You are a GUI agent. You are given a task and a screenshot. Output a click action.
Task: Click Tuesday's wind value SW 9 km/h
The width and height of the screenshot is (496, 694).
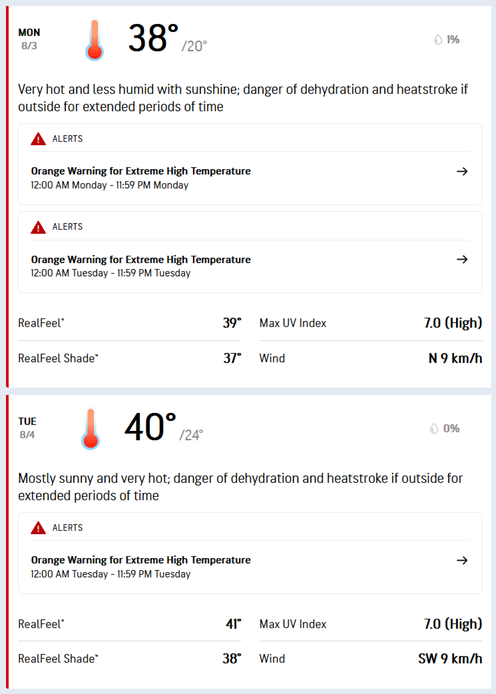coord(450,659)
